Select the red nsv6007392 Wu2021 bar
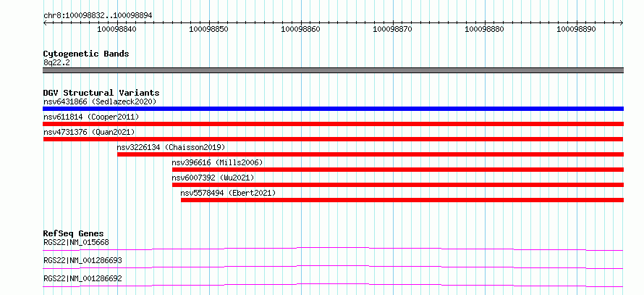Image resolution: width=644 pixels, height=295 pixels. tap(397, 185)
